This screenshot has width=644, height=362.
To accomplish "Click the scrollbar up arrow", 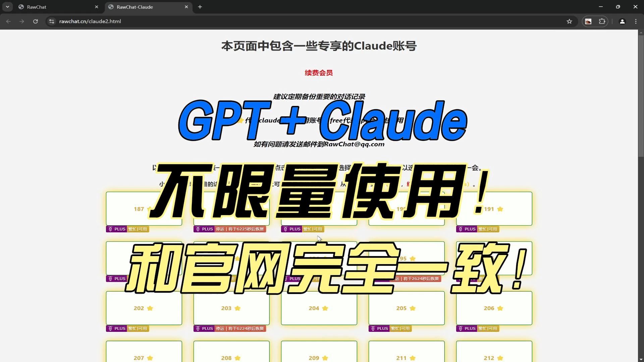I will click(641, 33).
